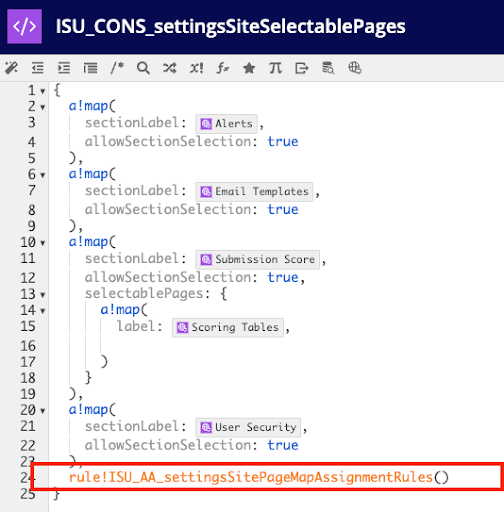
Task: Click the true value on line 8
Action: [x=283, y=210]
